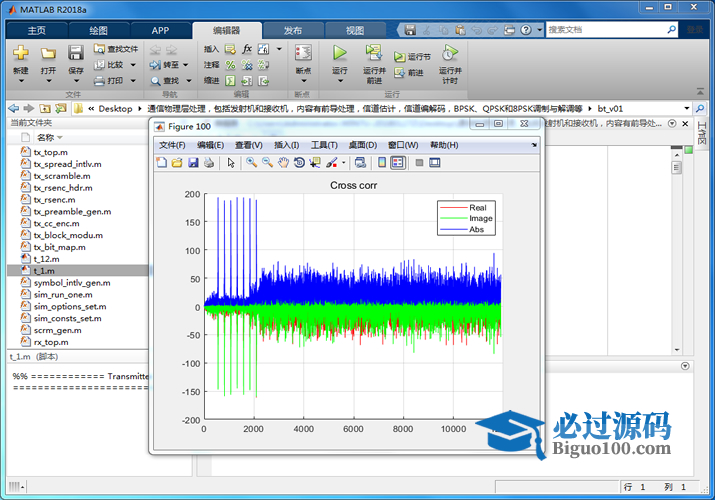Click the Real legend entry in plot
Viewport: 715px width, 500px height.
coord(477,207)
